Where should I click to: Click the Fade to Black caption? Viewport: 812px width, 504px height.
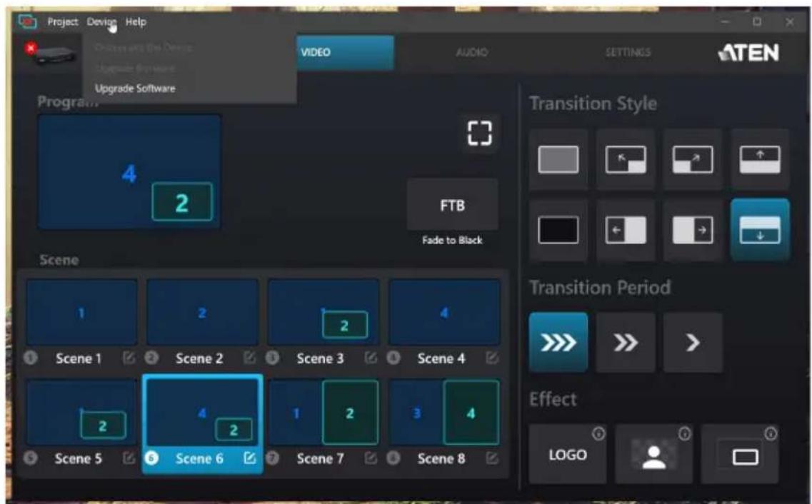click(x=452, y=240)
